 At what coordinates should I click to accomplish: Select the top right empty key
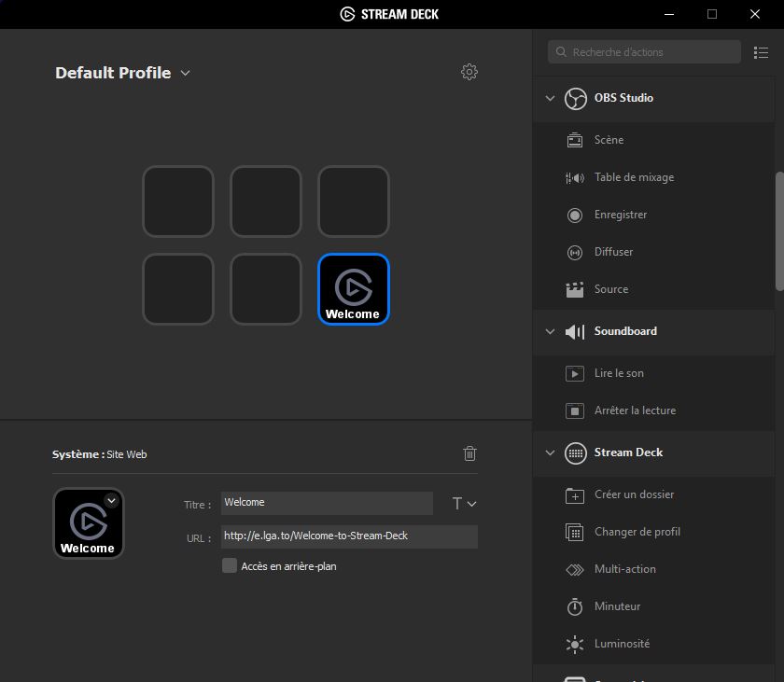coord(354,202)
